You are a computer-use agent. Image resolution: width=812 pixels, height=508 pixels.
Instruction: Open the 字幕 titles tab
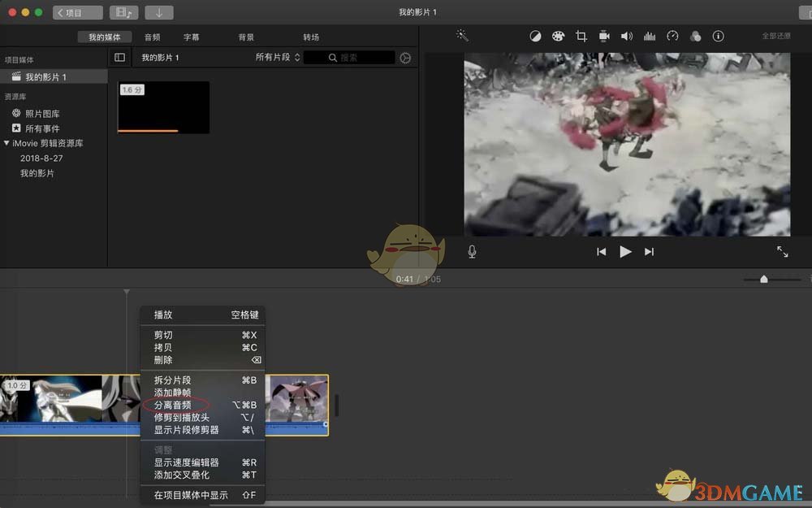[191, 37]
